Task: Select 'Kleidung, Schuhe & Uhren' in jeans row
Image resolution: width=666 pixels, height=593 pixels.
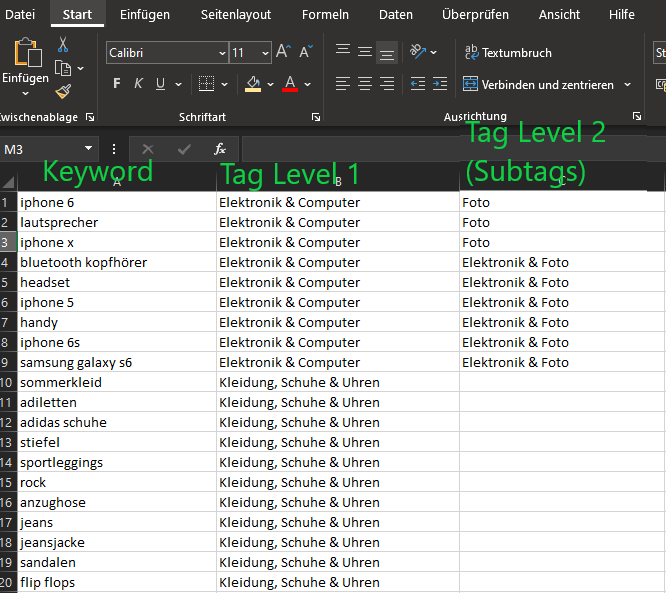Action: 338,522
